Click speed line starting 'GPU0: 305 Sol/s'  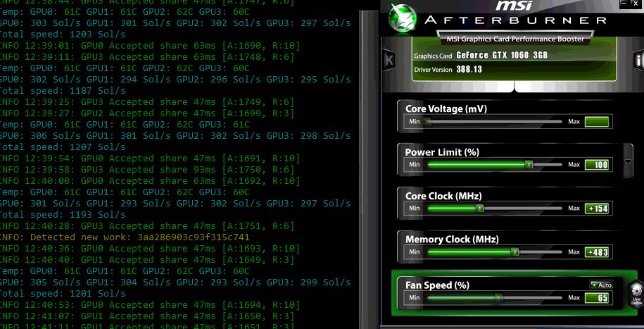coord(175,282)
